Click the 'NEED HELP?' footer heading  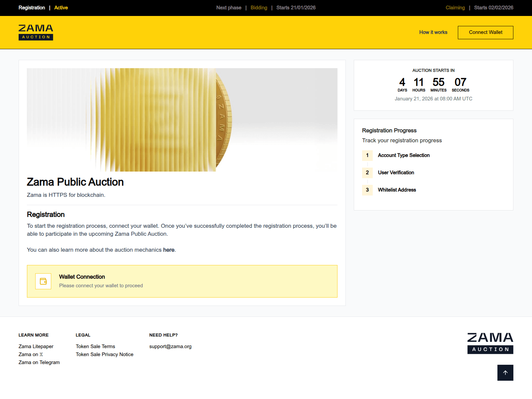pos(164,335)
